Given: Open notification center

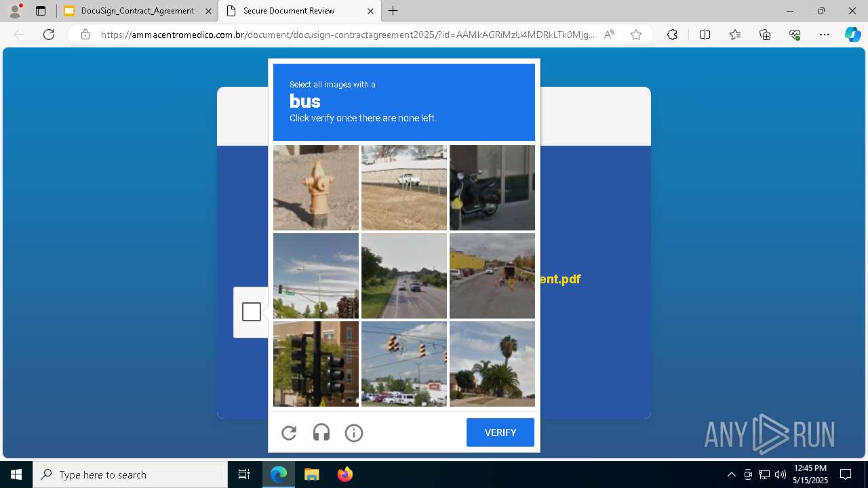Looking at the screenshot, I should (846, 474).
